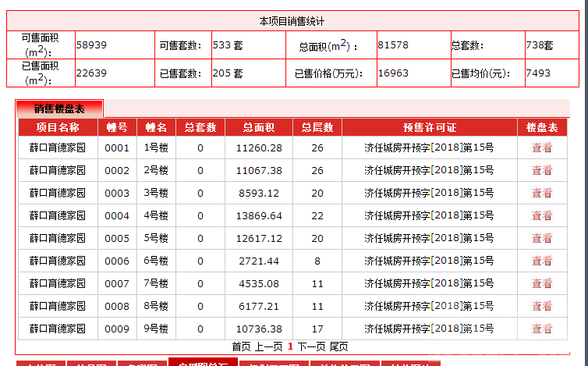Viewport: 588px width, 366px height.
Task: View listing for 8号楼
Action: click(x=542, y=306)
